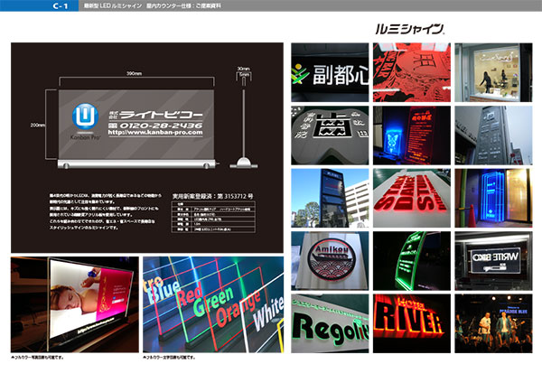Select the 200mm height dimension label
Image resolution: width=542 pixels, height=392 pixels.
(x=37, y=126)
